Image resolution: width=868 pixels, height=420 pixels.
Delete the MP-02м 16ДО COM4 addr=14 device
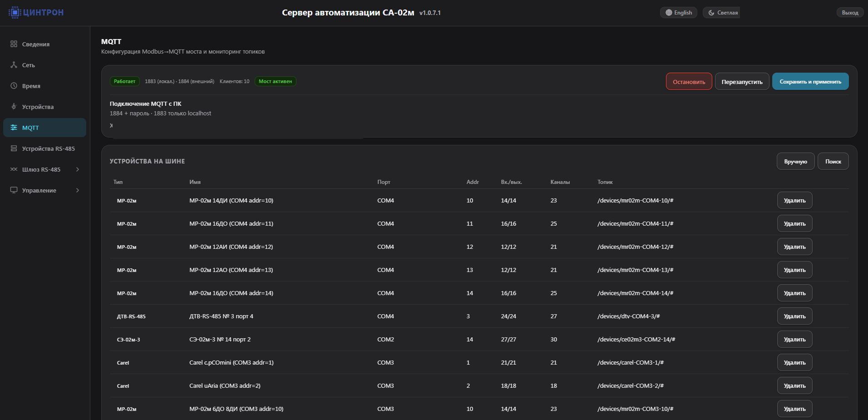794,293
